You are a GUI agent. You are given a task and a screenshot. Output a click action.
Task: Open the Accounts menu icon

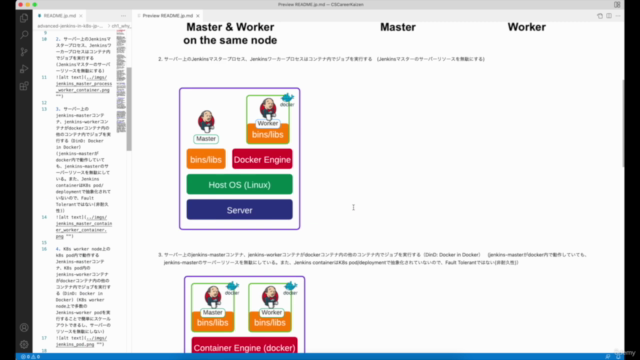click(x=24, y=327)
